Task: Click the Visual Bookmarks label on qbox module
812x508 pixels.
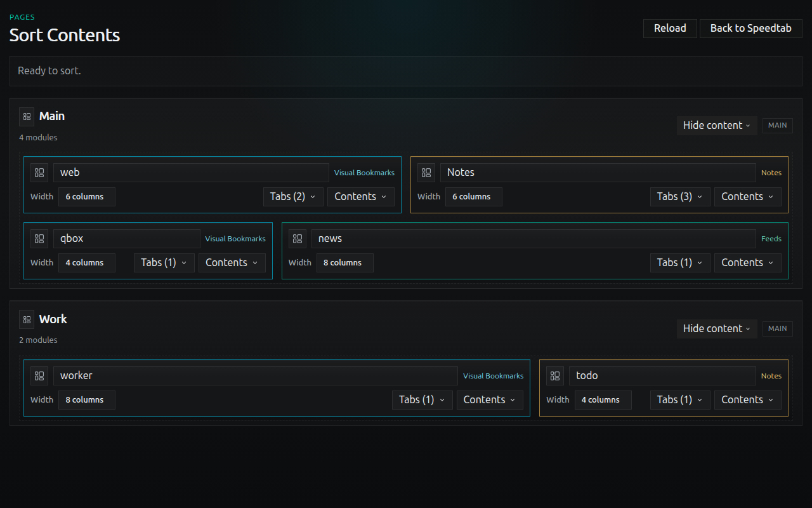Action: click(235, 239)
